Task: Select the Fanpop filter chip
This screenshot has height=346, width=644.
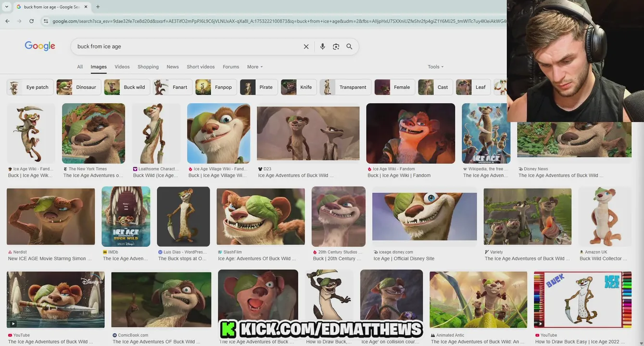Action: (216, 87)
